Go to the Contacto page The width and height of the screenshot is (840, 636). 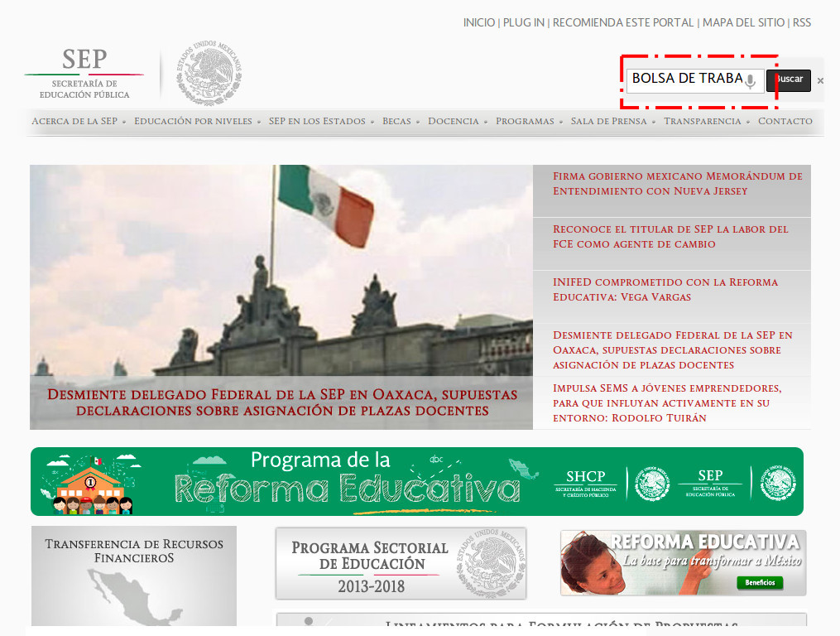(785, 121)
